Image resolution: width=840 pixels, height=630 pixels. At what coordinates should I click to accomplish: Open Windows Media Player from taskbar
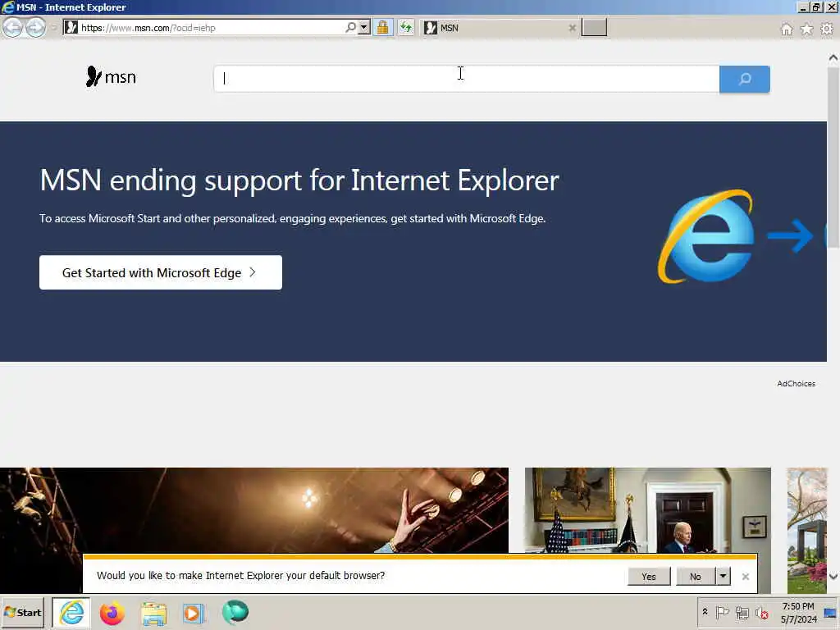194,614
